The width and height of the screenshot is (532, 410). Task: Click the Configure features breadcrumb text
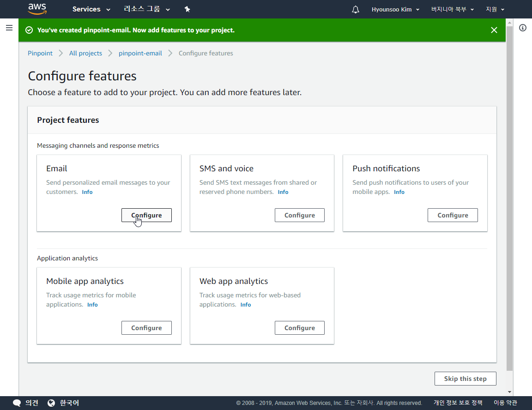(x=206, y=53)
